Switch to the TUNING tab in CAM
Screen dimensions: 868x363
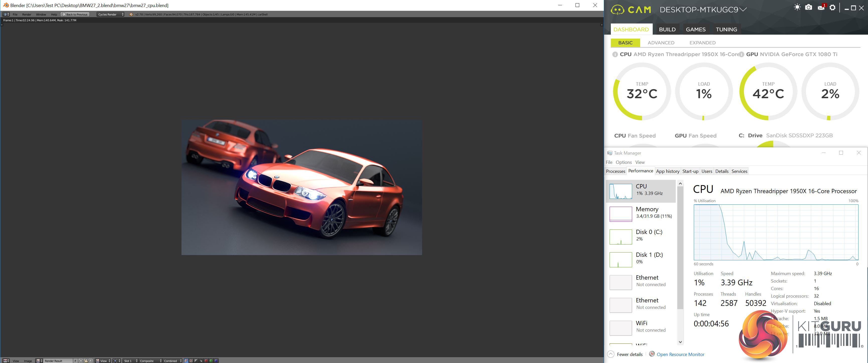(726, 29)
